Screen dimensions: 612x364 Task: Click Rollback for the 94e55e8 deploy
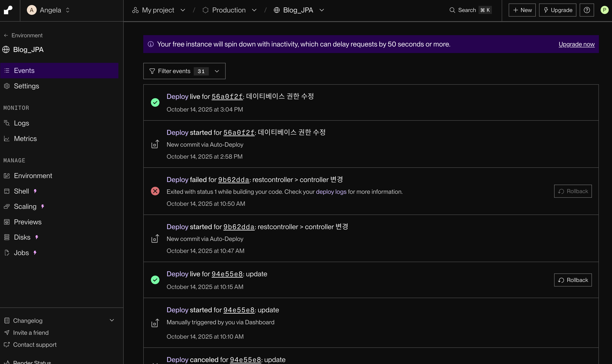click(572, 280)
